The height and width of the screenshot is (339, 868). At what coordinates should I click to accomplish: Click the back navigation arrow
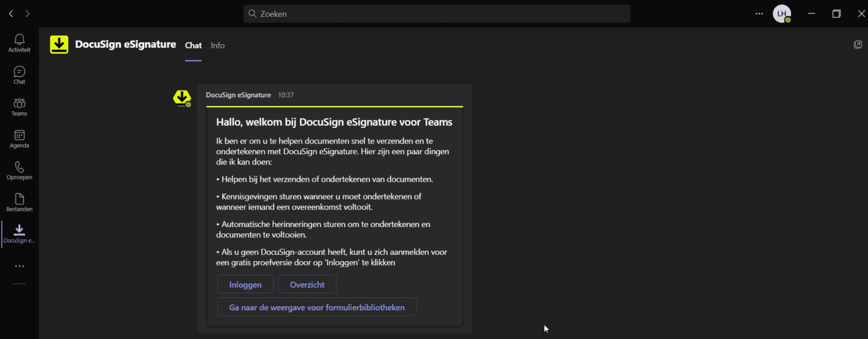(x=10, y=13)
